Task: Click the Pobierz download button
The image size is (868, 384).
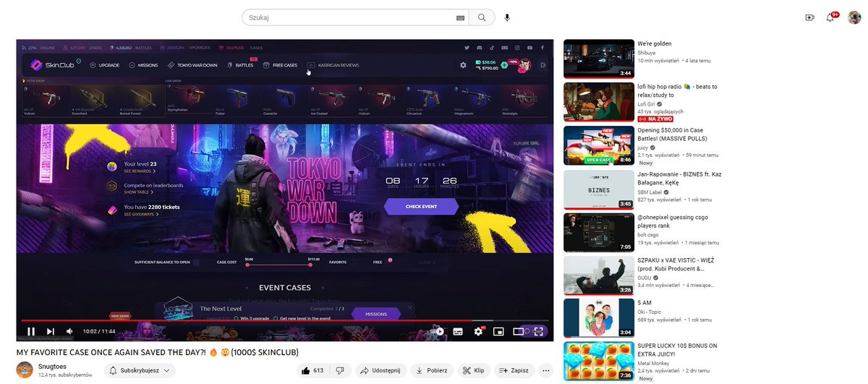Action: tap(433, 370)
